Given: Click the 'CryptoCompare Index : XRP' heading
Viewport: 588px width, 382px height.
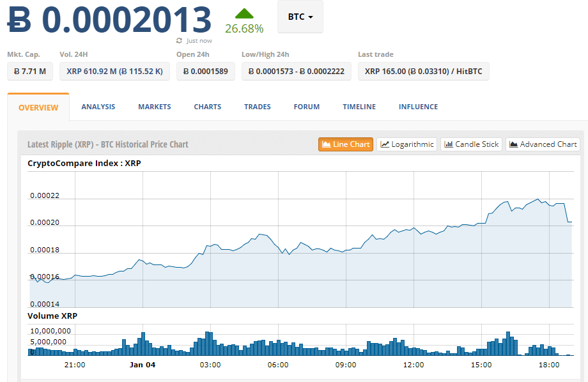Looking at the screenshot, I should [x=84, y=164].
